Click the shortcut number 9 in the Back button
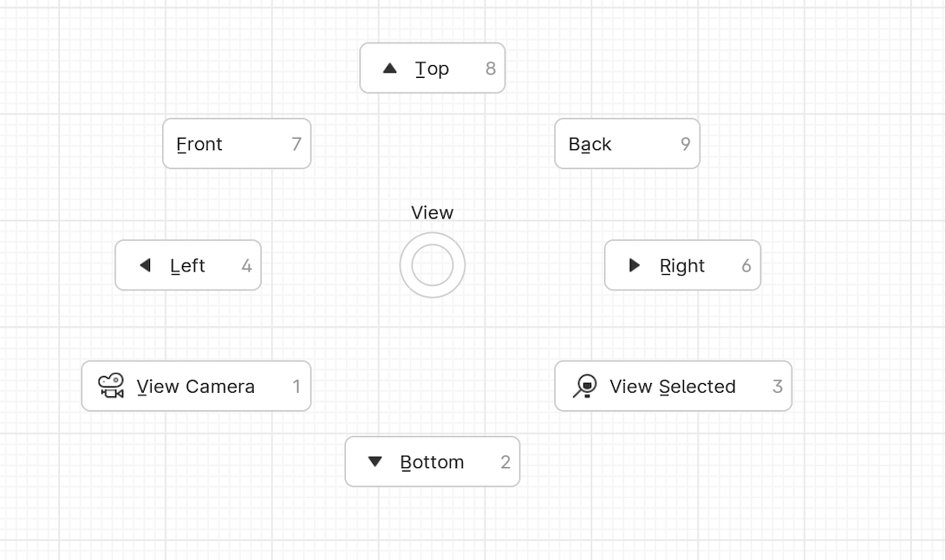 (x=685, y=143)
